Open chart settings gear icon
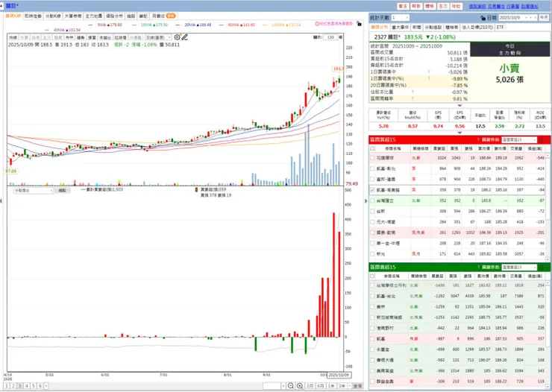 pos(177,37)
